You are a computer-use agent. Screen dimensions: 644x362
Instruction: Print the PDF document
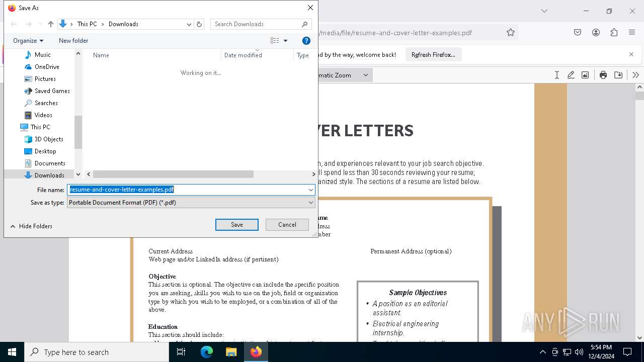(603, 75)
